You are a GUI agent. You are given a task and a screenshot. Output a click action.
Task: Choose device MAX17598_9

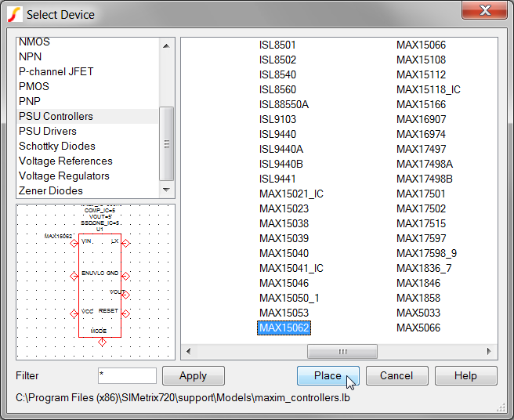pos(426,253)
